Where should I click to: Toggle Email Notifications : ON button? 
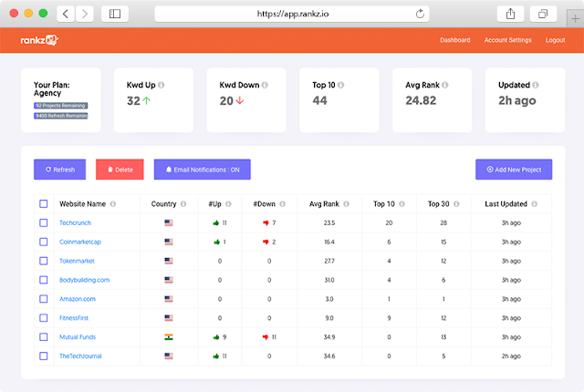pos(203,170)
